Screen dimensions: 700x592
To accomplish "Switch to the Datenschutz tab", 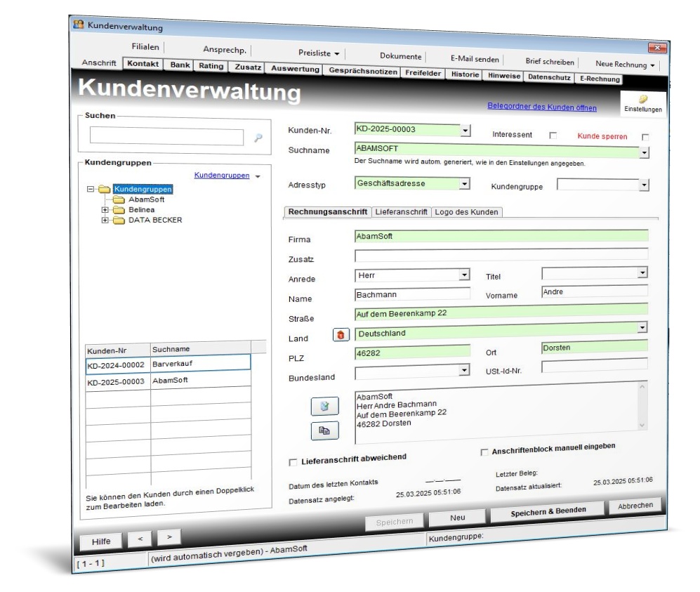I will click(549, 77).
